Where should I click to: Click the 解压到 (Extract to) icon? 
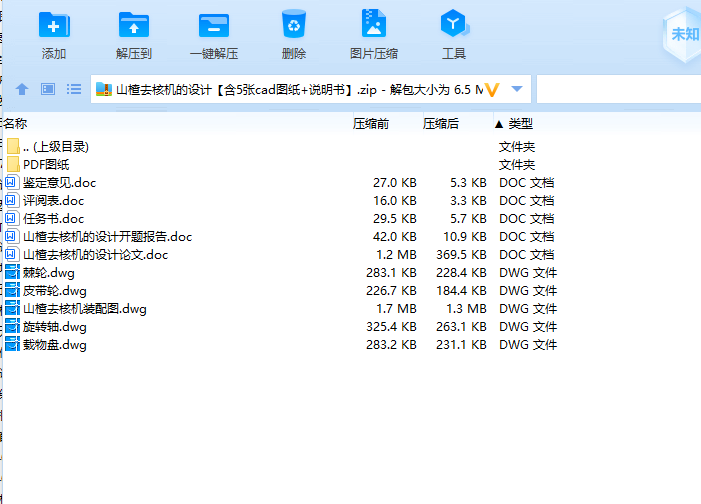pyautogui.click(x=134, y=25)
